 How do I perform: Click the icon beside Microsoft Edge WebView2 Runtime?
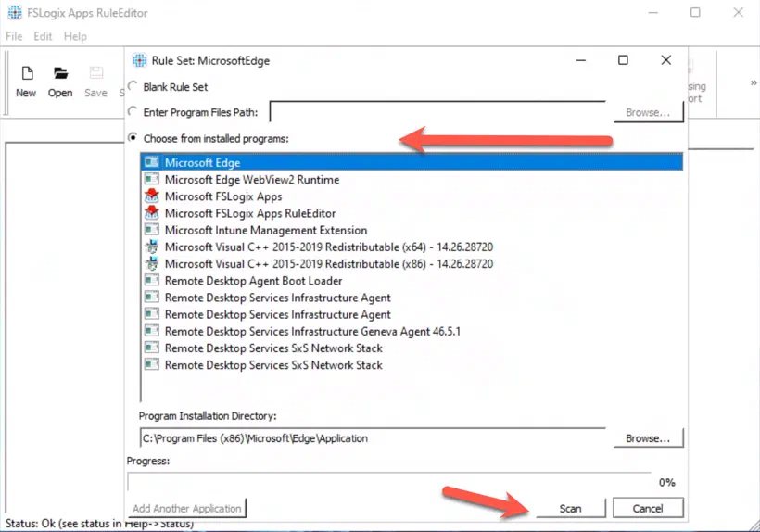coord(152,179)
